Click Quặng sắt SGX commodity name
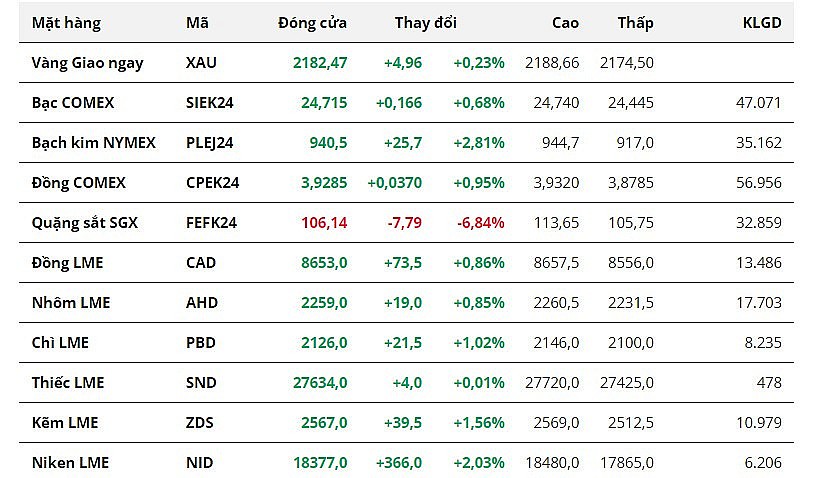The image size is (820, 478). tap(84, 223)
